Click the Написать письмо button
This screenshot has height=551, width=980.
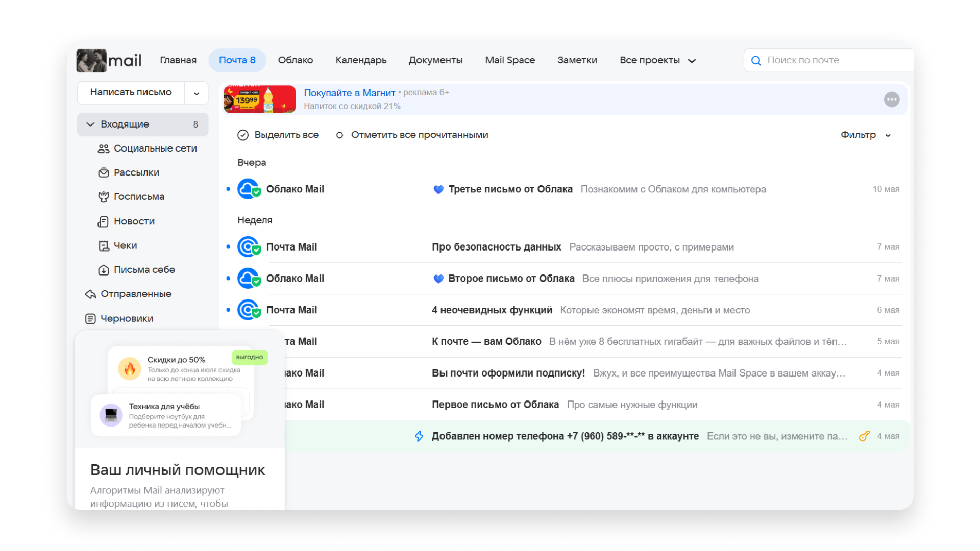click(x=131, y=93)
